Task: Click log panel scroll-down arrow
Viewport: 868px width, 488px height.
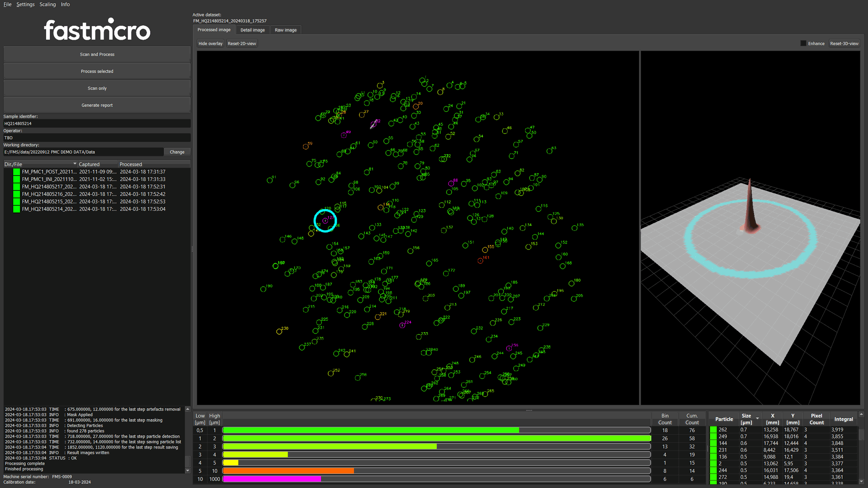Action: click(x=188, y=470)
